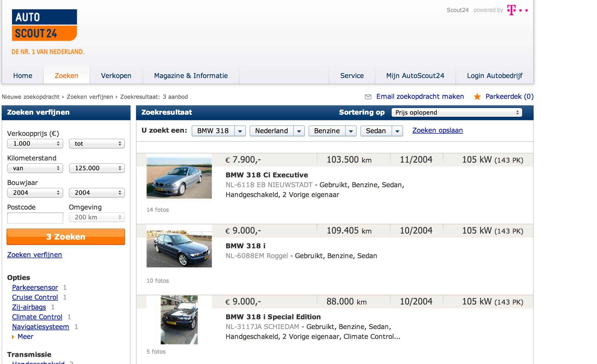Image resolution: width=597 pixels, height=364 pixels.
Task: Click the € 7.900,- price
Action: coord(243,160)
